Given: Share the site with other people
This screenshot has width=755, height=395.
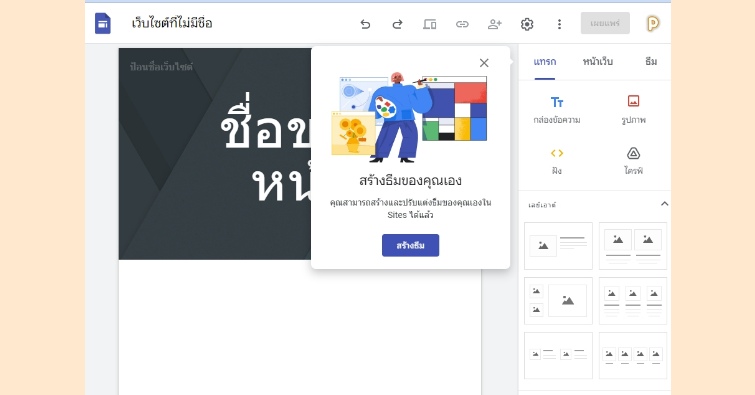Looking at the screenshot, I should pyautogui.click(x=495, y=24).
